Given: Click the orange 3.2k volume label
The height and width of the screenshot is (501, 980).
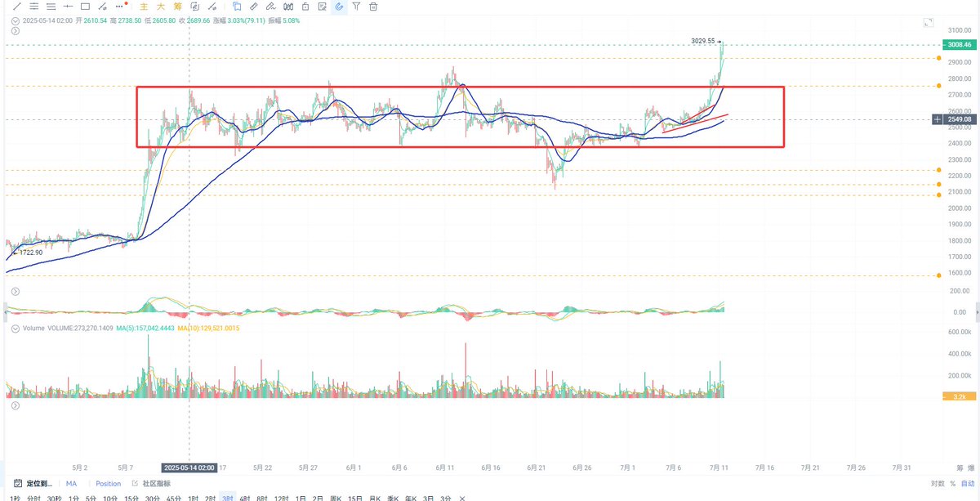Looking at the screenshot, I should point(960,396).
